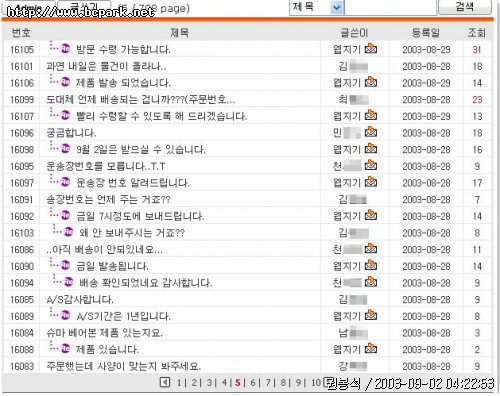Click the mail icon in row 16105

[371, 48]
